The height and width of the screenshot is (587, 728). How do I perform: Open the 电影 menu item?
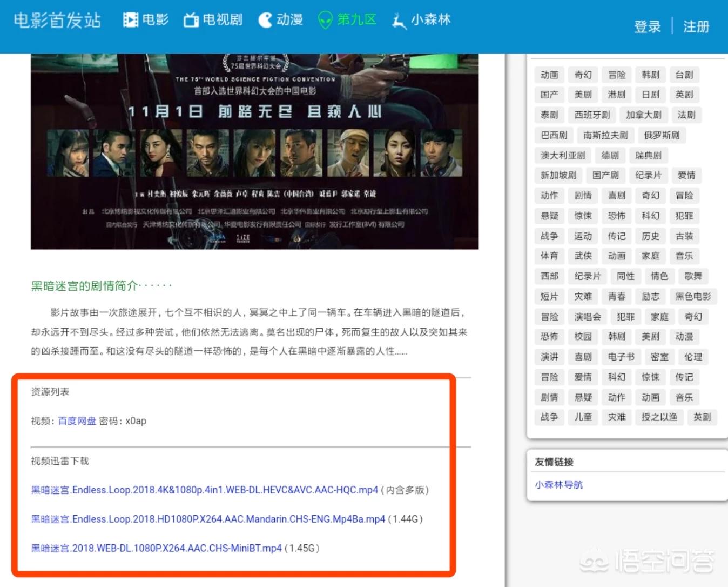point(156,20)
